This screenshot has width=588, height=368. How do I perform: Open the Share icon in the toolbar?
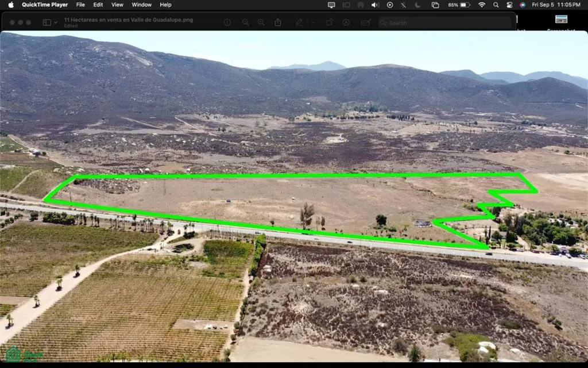pos(278,22)
